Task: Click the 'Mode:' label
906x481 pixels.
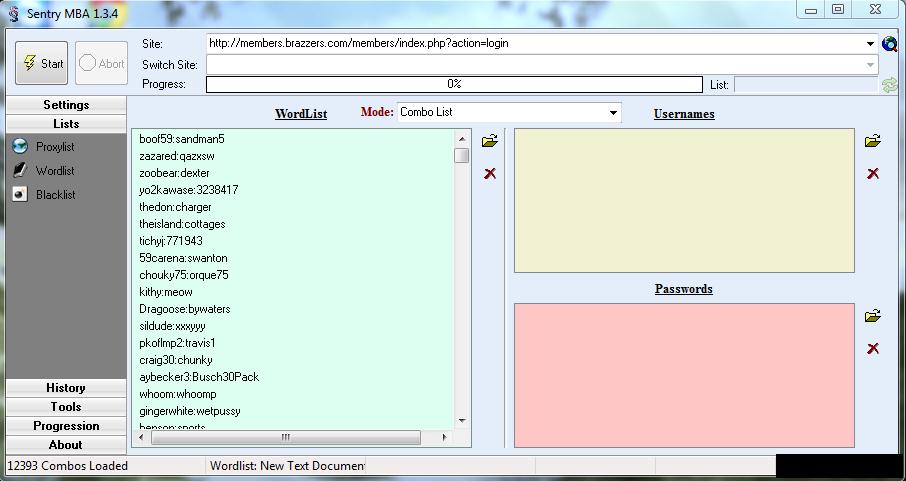Action: coord(377,112)
